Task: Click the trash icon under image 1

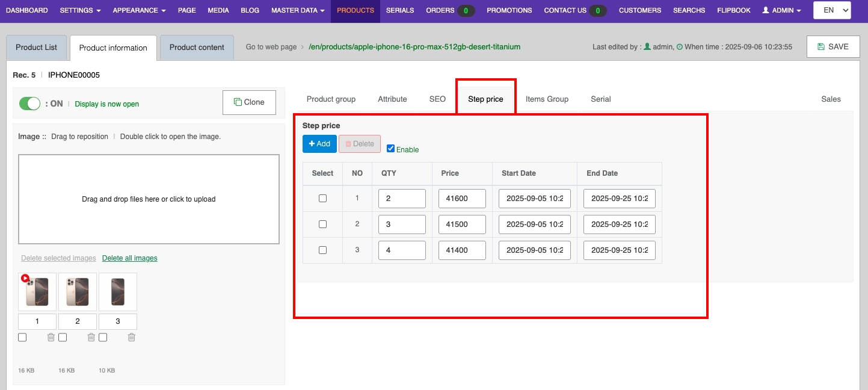Action: [51, 338]
